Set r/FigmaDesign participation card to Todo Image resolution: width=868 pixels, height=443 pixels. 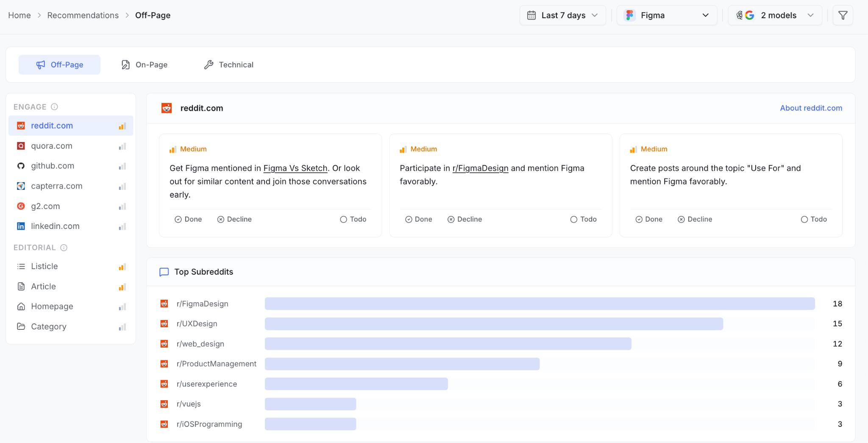[x=584, y=219]
